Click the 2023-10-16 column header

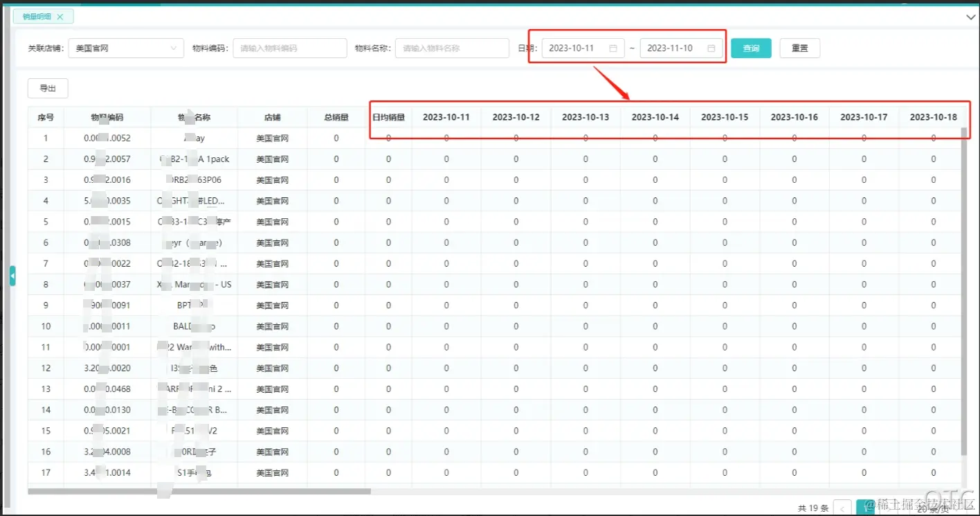click(795, 118)
